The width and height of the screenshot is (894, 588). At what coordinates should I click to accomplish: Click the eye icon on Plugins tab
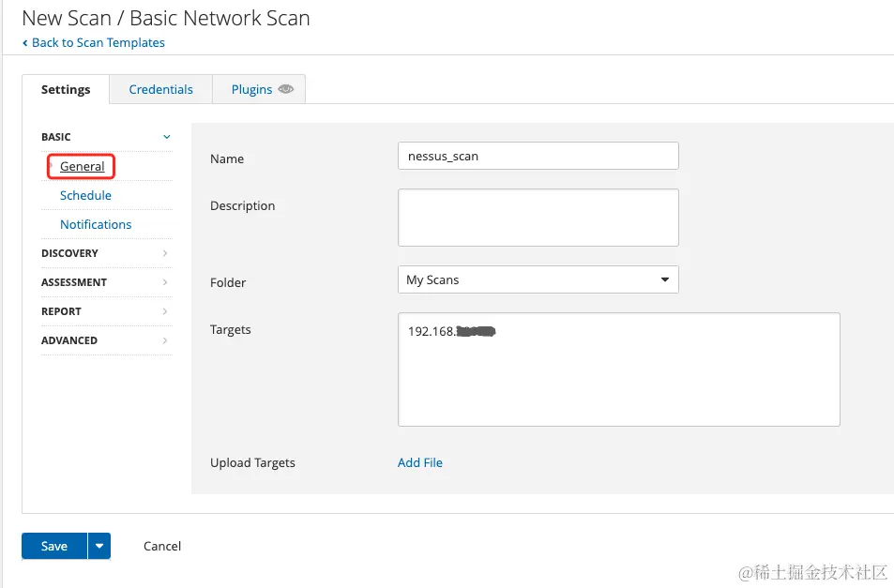coord(285,89)
